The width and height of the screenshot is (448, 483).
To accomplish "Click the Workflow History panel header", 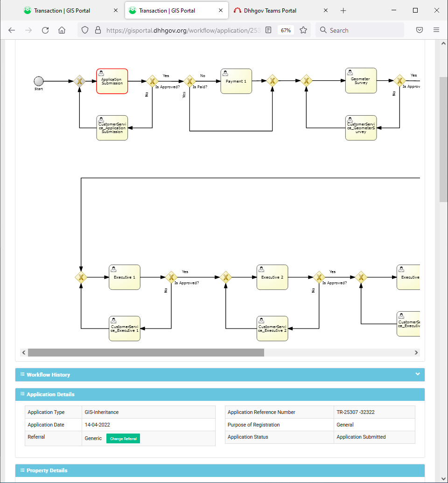I will pyautogui.click(x=220, y=375).
